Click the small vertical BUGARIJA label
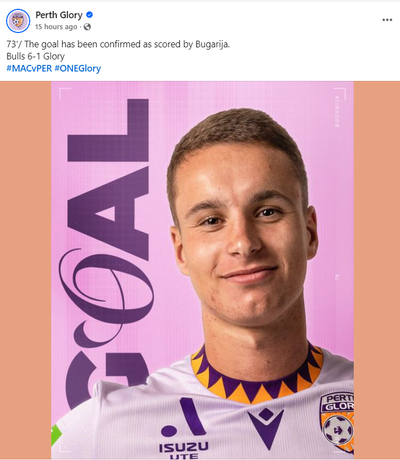 (337, 112)
